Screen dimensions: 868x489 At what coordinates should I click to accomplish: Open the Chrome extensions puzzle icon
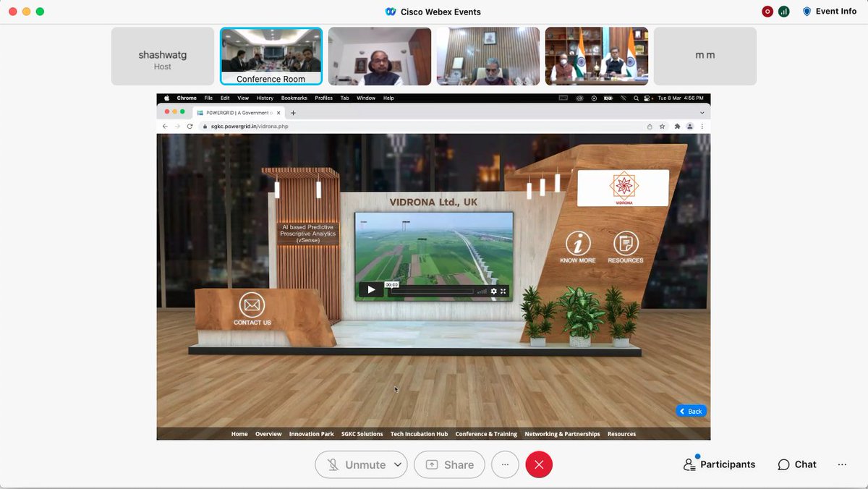pos(677,126)
